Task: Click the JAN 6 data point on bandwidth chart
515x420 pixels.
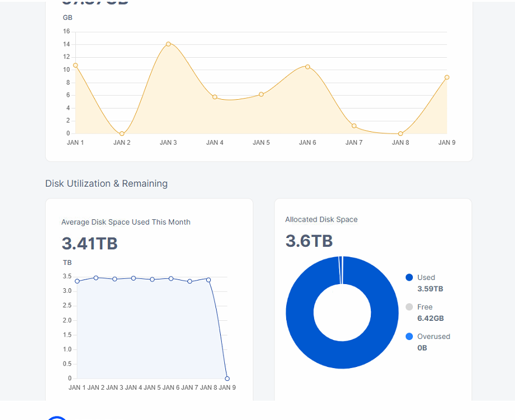Action: coord(308,66)
